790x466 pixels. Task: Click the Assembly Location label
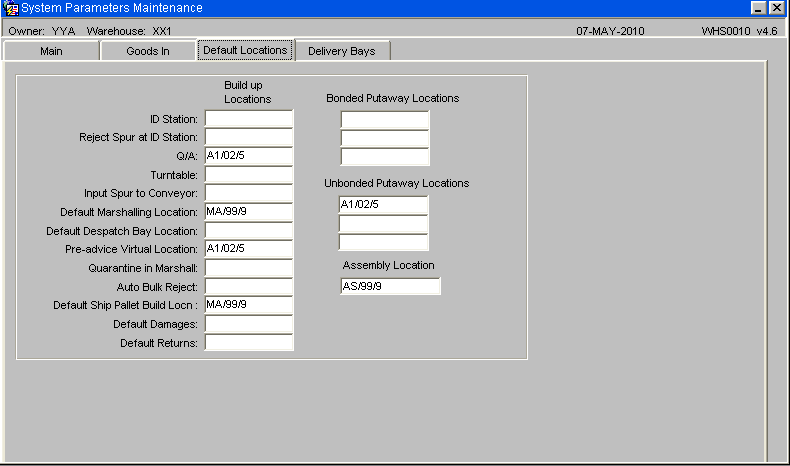[388, 265]
